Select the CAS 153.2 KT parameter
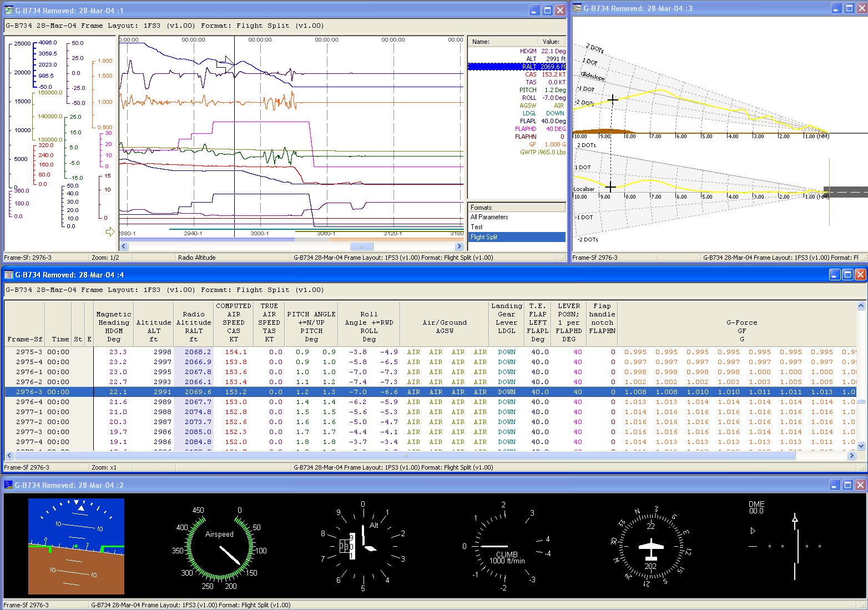The image size is (868, 610). 517,74
